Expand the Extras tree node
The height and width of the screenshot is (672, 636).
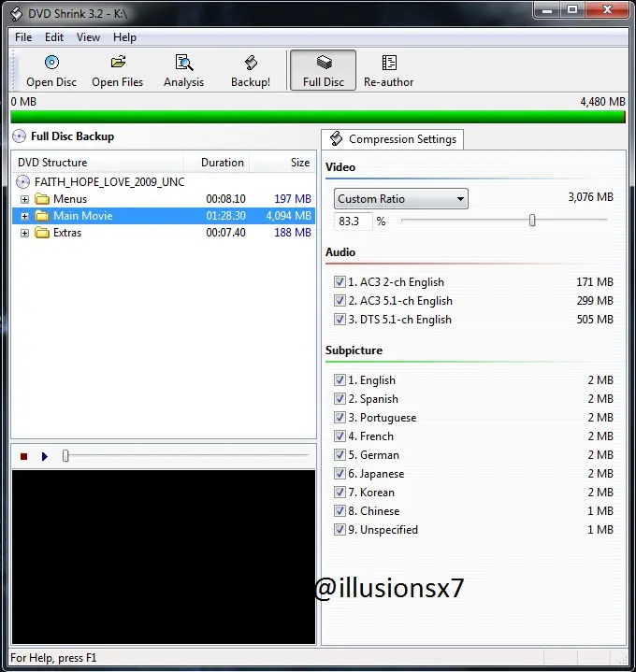click(25, 233)
